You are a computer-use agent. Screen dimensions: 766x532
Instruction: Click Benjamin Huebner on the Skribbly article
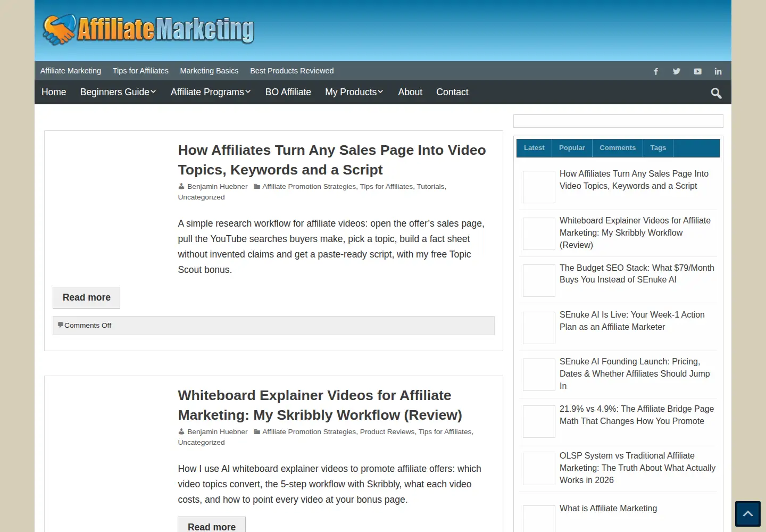tap(217, 432)
